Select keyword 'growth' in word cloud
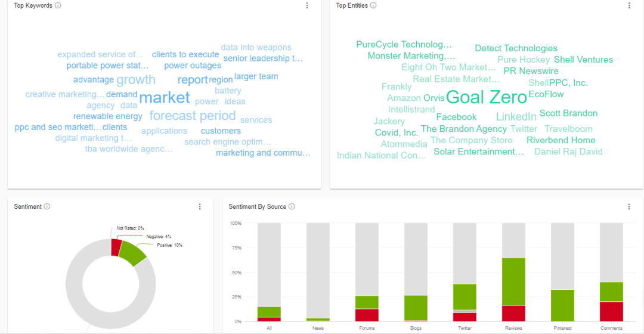 tap(136, 80)
